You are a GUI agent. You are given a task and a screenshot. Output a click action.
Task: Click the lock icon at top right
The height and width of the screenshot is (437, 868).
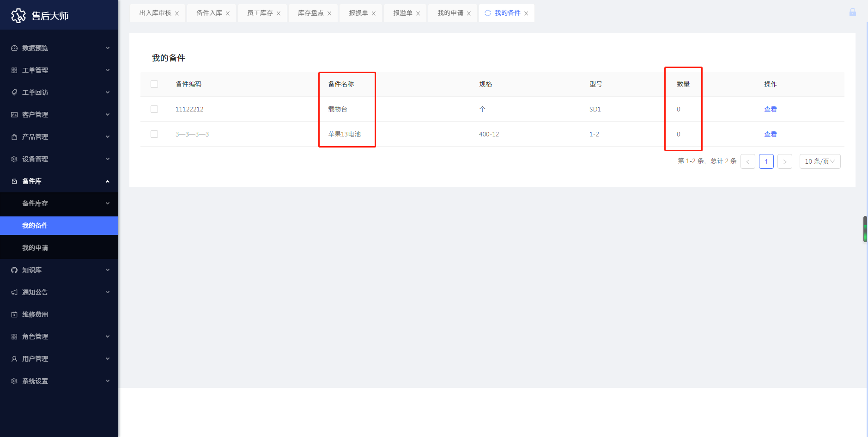[x=852, y=12]
